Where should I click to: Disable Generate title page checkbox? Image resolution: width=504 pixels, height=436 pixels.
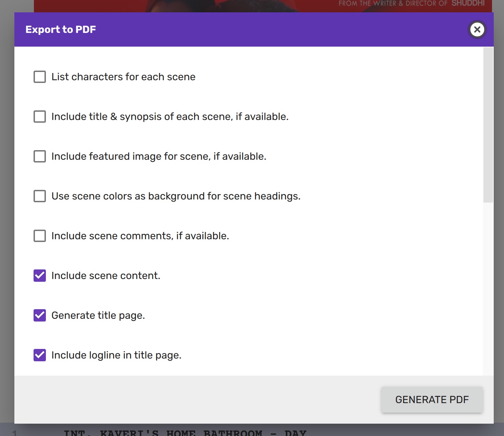[x=40, y=315]
